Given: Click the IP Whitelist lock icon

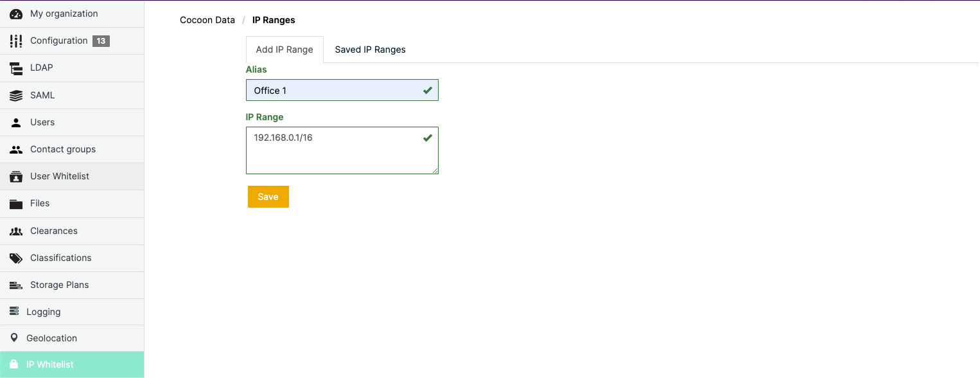Looking at the screenshot, I should pos(14,364).
